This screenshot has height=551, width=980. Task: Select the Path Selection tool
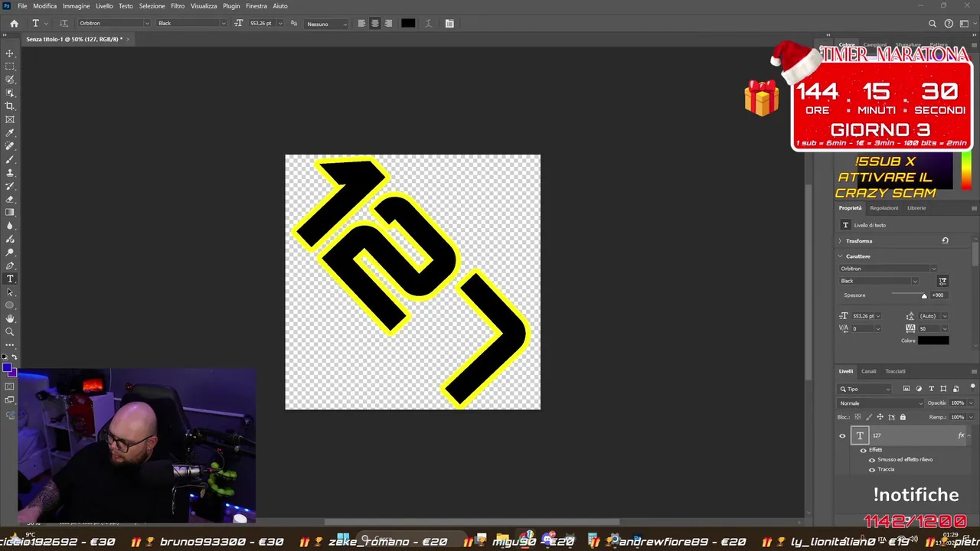point(10,292)
